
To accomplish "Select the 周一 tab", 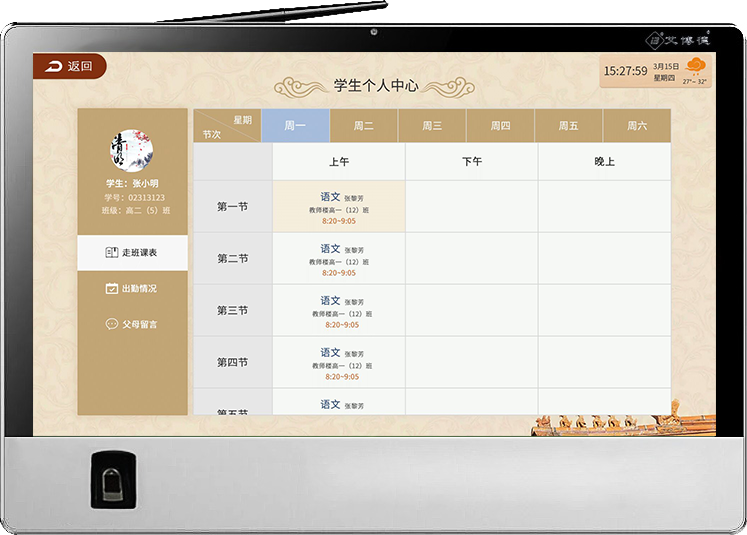I will [x=294, y=126].
